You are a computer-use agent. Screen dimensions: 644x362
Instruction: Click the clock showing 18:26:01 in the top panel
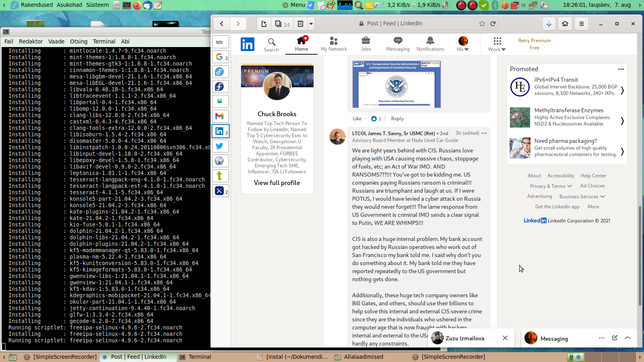point(597,5)
